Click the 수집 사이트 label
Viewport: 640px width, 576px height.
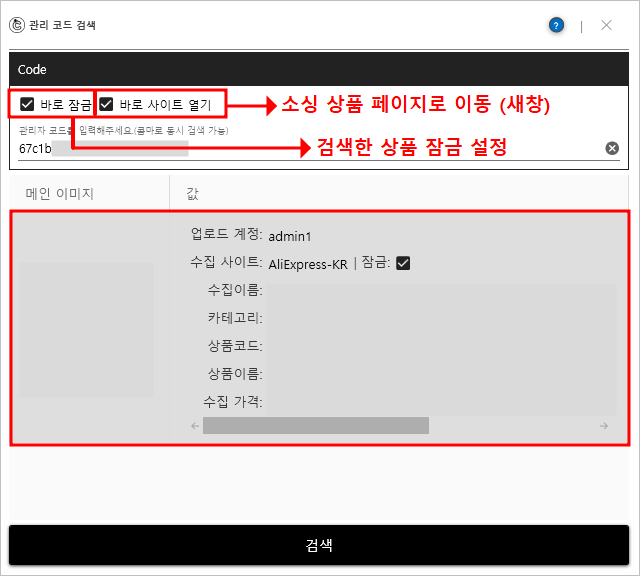[227, 262]
